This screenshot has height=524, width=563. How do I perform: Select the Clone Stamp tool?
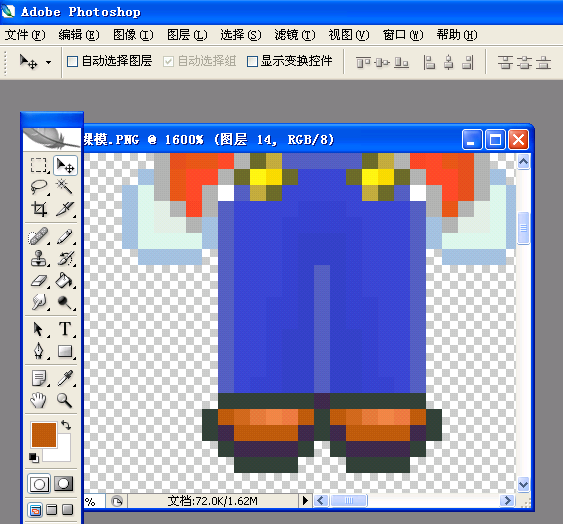click(x=38, y=258)
